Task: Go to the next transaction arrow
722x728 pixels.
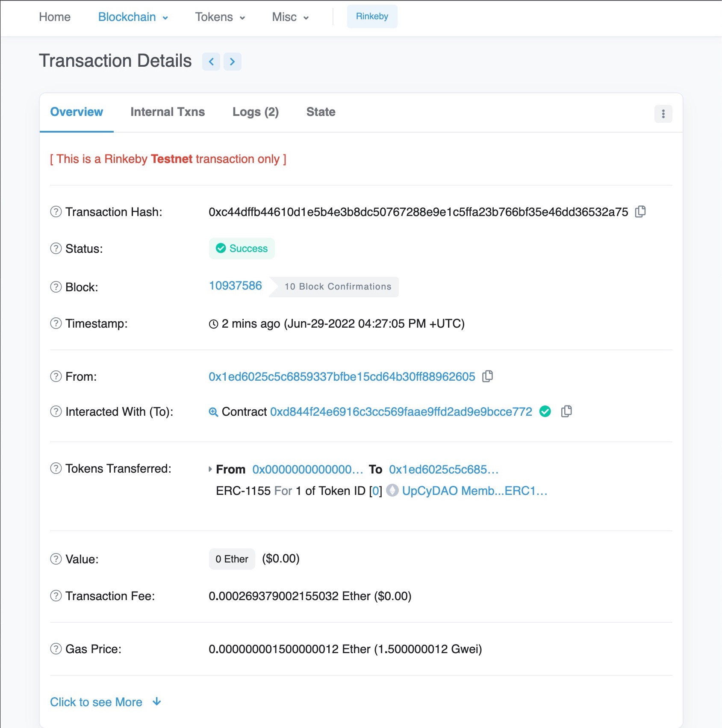Action: [232, 62]
